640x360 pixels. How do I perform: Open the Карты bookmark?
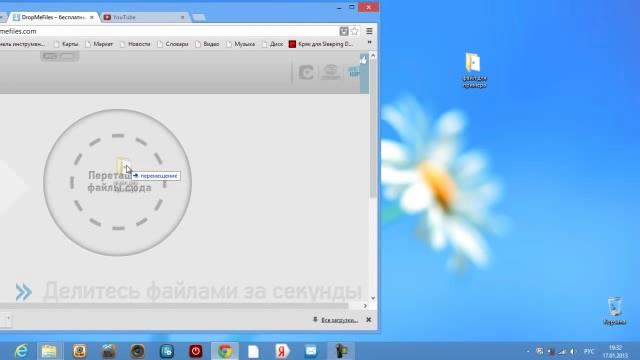(x=66, y=44)
